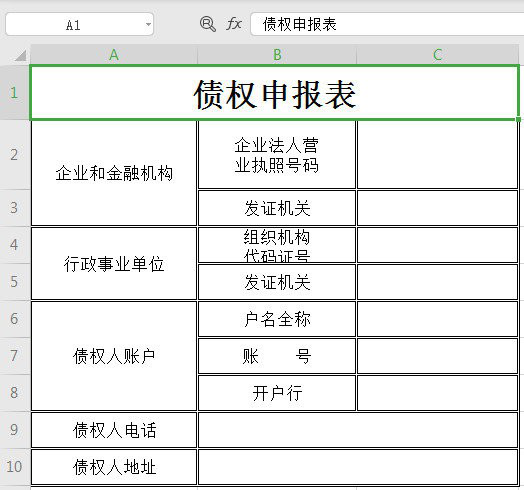Click empty cell C6 beside 户名全称
This screenshot has height=490, width=524.
tap(437, 319)
